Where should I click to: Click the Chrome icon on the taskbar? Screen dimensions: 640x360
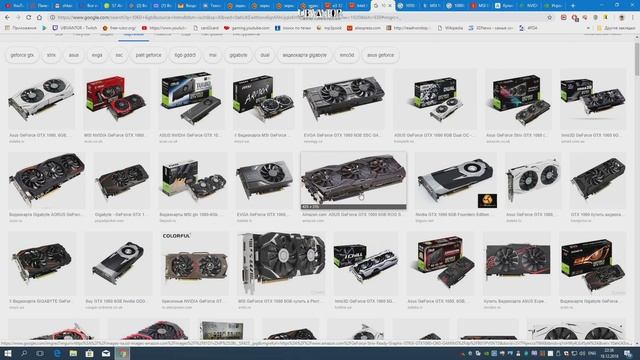click(122, 353)
